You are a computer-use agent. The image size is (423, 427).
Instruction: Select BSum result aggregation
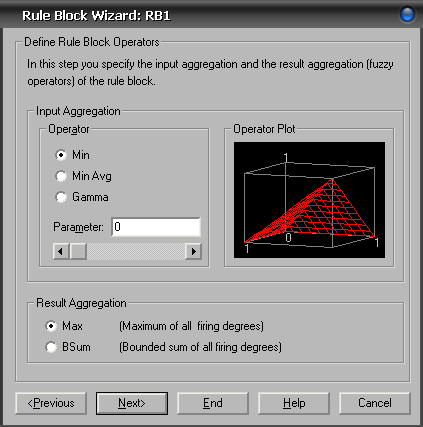pos(51,347)
